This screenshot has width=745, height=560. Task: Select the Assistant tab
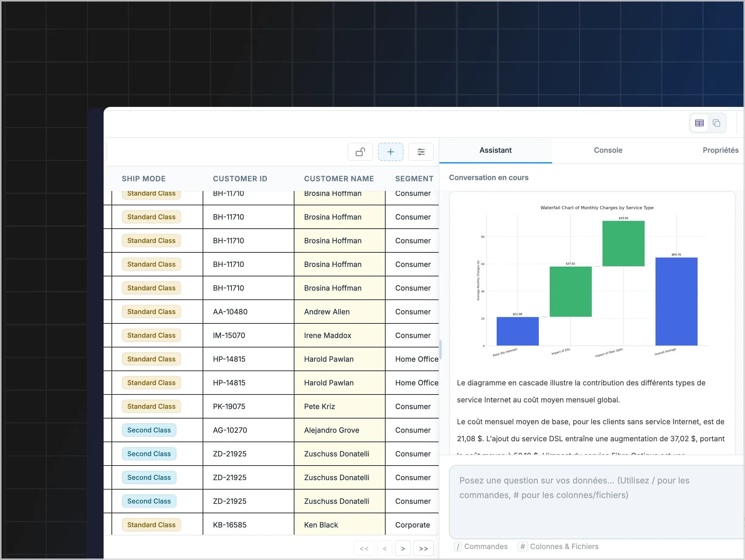pos(496,150)
